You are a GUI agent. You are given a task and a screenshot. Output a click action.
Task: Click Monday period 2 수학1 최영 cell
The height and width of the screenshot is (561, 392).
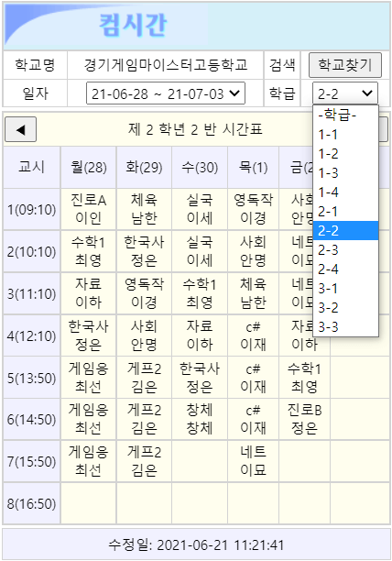coord(89,251)
